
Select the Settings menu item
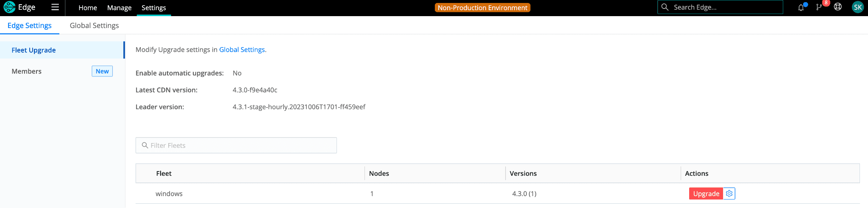click(x=153, y=8)
